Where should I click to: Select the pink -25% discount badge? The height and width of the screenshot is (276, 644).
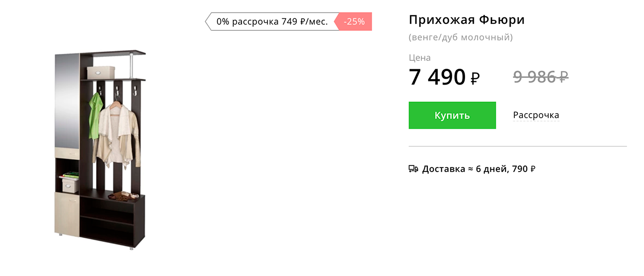pyautogui.click(x=354, y=22)
